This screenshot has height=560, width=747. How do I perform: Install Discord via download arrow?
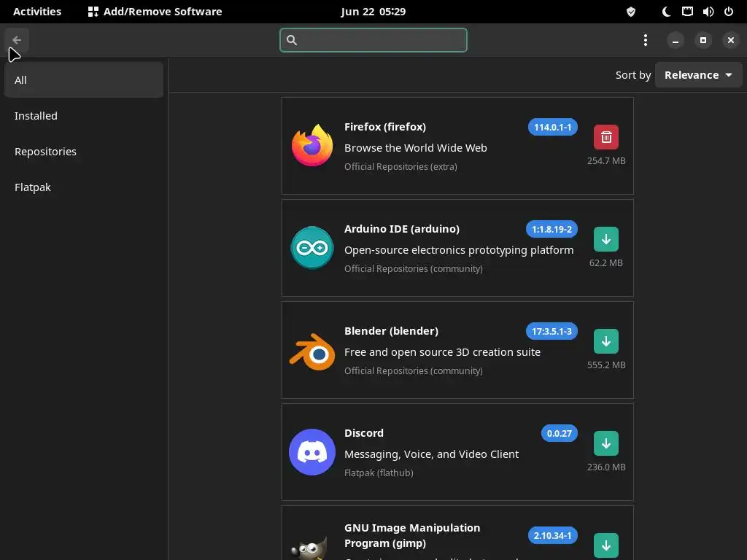tap(606, 443)
